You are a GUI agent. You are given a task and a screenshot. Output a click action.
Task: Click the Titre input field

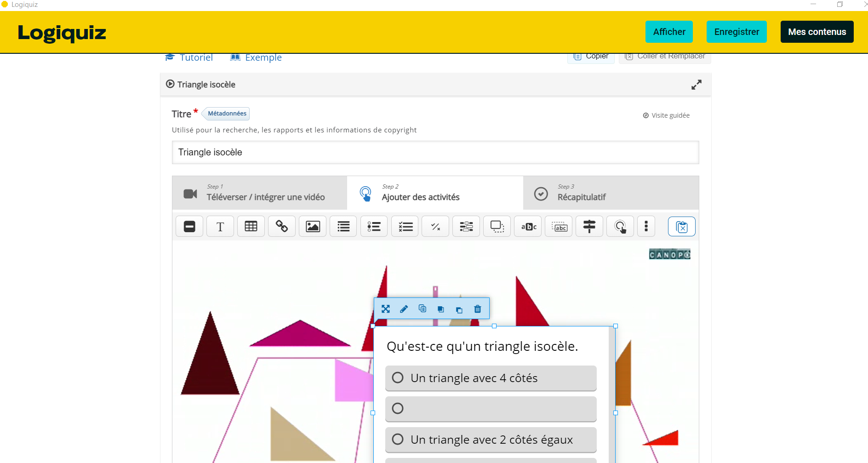[x=435, y=152]
